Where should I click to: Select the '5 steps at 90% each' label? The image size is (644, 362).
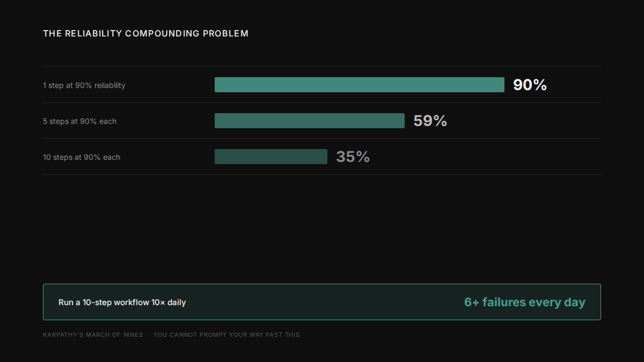(x=79, y=121)
